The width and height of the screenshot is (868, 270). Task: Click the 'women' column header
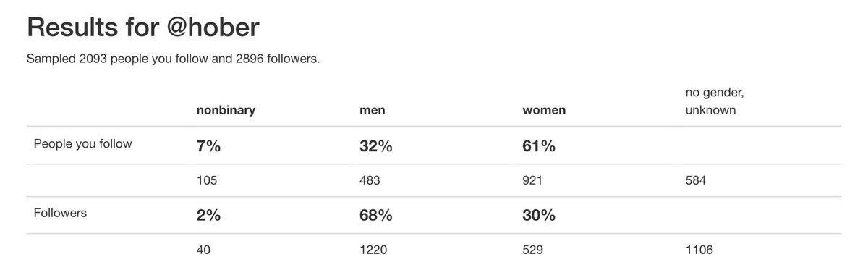[544, 111]
